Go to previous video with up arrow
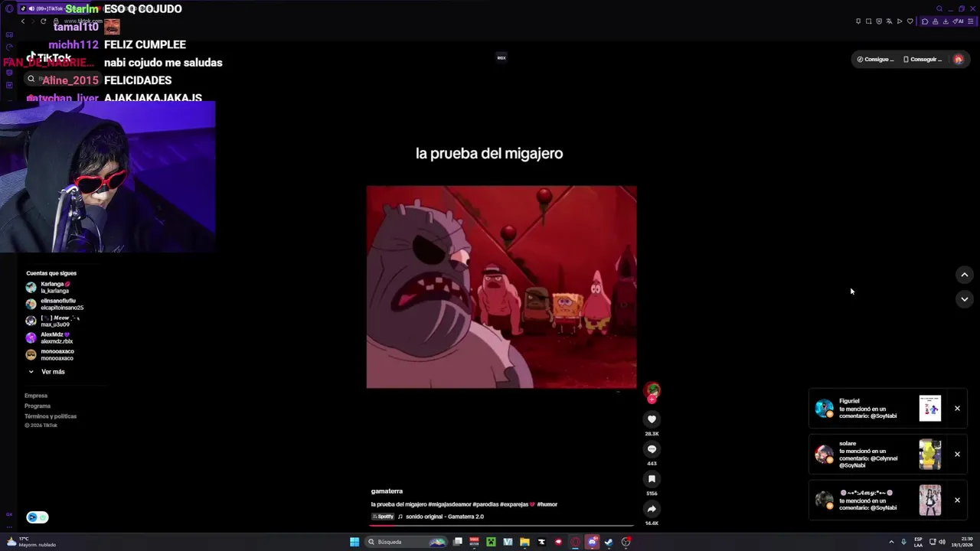Image resolution: width=980 pixels, height=551 pixels. coord(964,275)
